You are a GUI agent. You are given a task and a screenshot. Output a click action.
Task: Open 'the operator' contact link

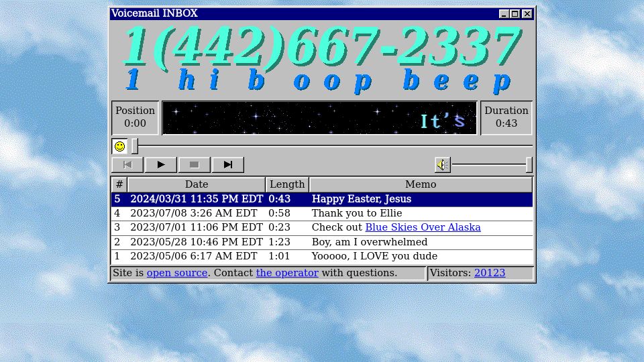[287, 273]
